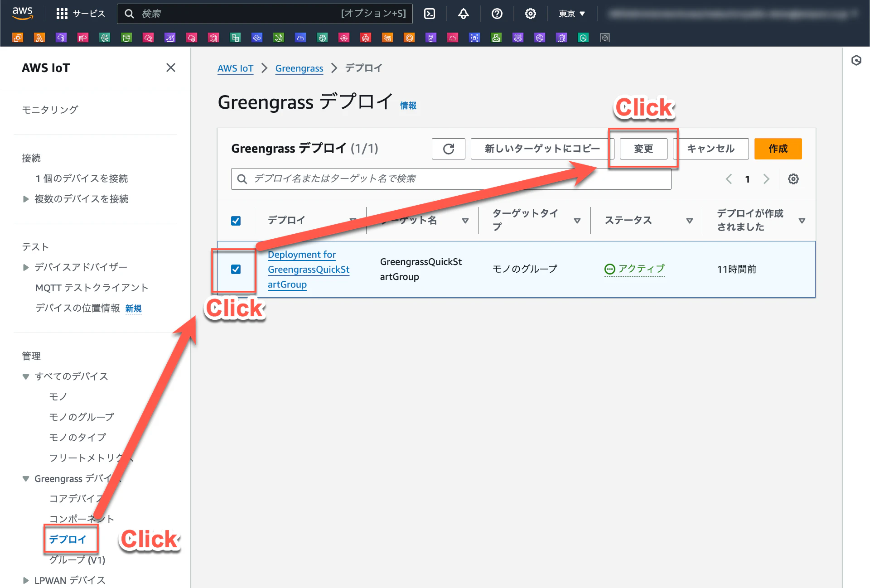Open the console settings gear in top bar
The image size is (870, 588).
[531, 14]
